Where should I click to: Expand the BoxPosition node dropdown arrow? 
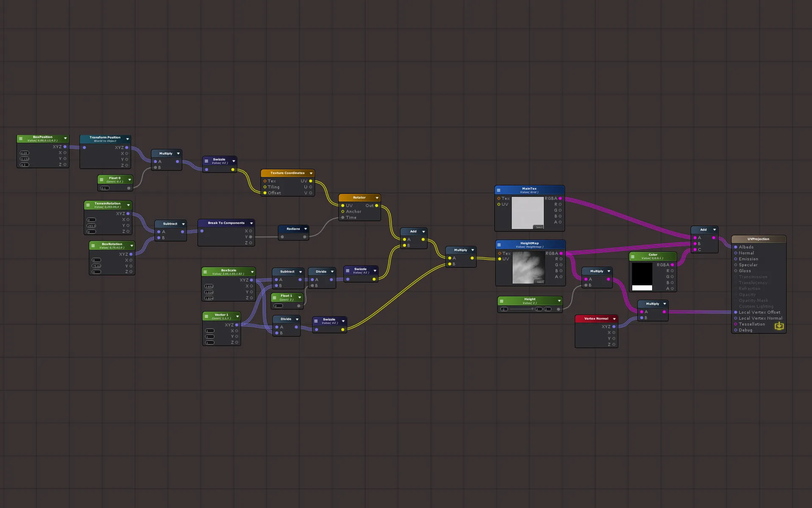[66, 138]
